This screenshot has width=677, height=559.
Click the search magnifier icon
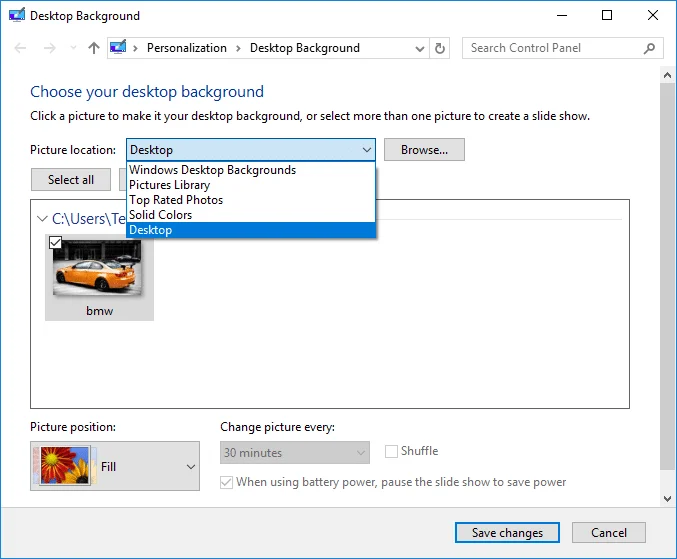tap(649, 48)
